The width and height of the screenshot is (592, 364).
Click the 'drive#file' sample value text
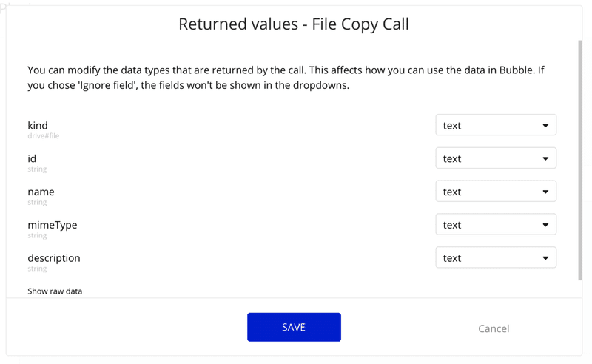[44, 136]
